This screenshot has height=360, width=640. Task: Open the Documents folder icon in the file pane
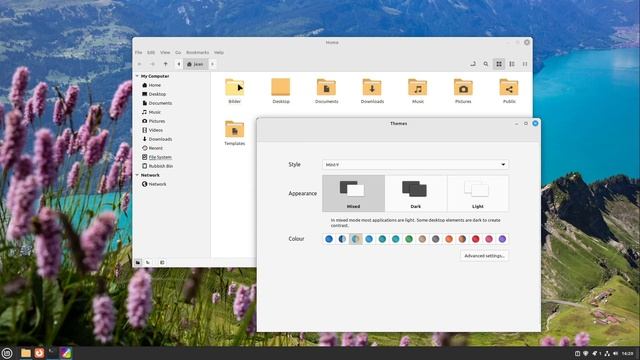tap(327, 91)
